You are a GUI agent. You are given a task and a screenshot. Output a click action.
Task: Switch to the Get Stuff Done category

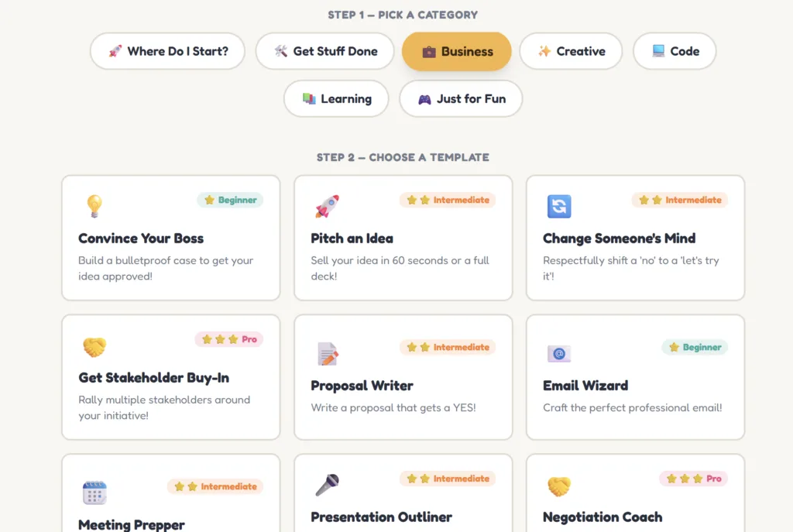point(326,51)
